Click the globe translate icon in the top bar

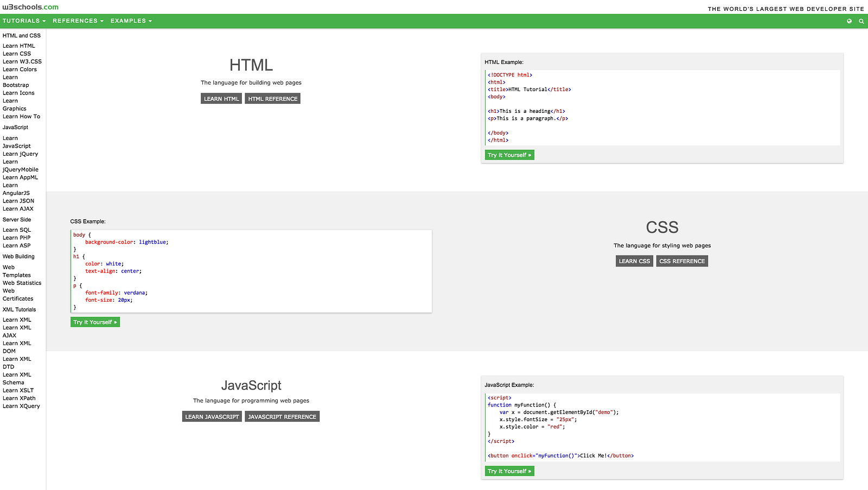(849, 21)
